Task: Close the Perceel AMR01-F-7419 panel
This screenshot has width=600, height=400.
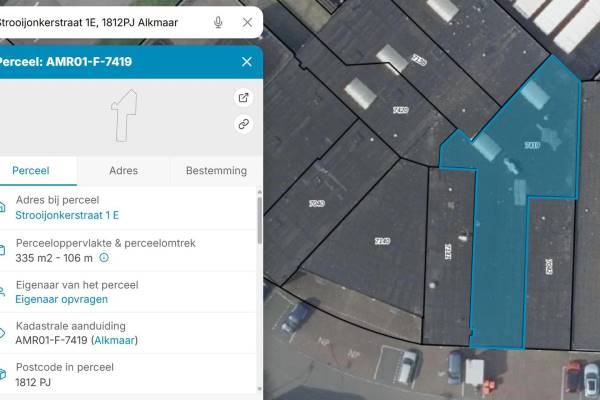Action: click(247, 62)
